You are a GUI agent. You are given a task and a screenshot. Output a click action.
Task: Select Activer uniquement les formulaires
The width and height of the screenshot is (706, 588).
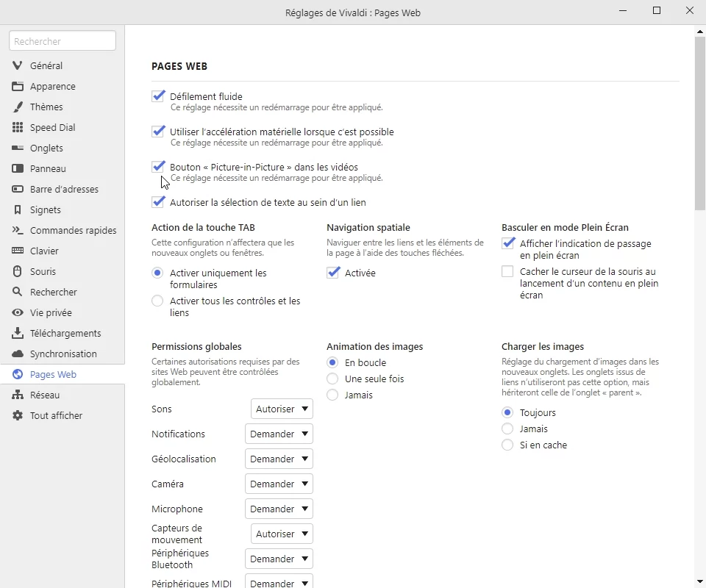click(x=157, y=273)
